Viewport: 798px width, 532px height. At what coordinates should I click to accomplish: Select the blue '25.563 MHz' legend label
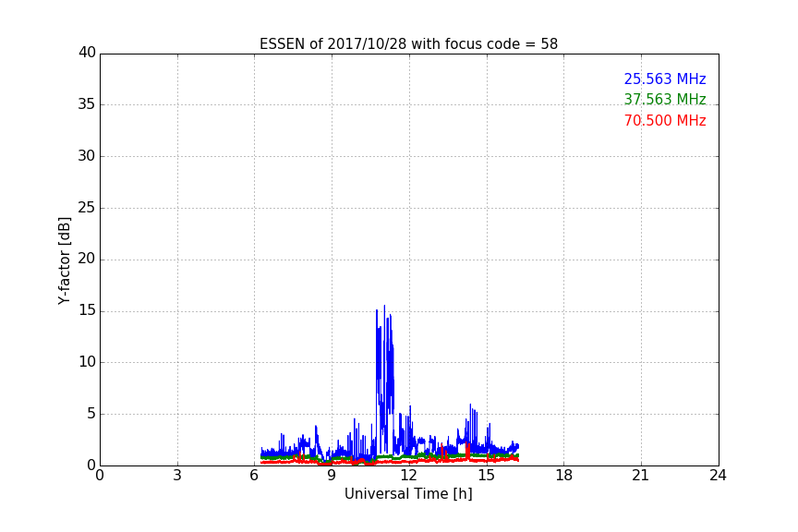coord(665,79)
